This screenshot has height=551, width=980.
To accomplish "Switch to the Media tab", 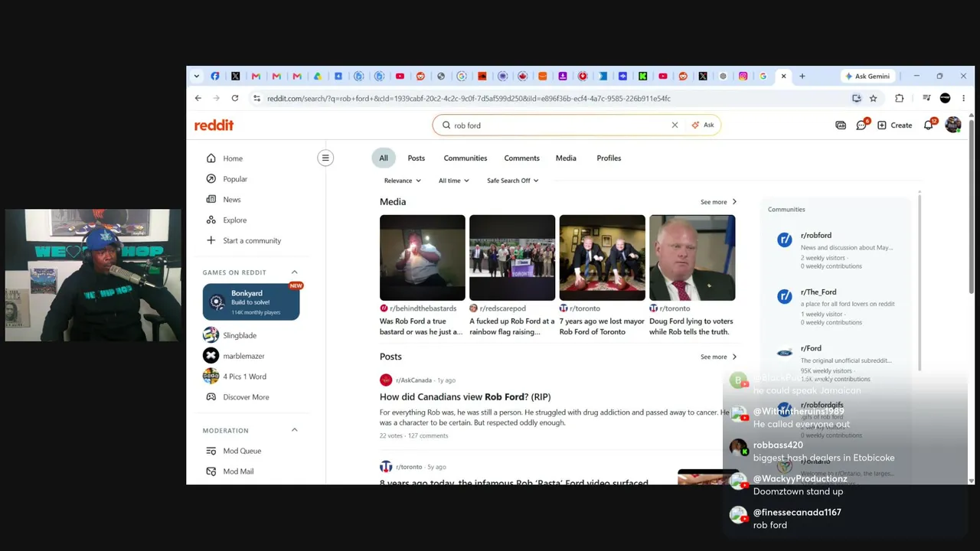I will (566, 158).
